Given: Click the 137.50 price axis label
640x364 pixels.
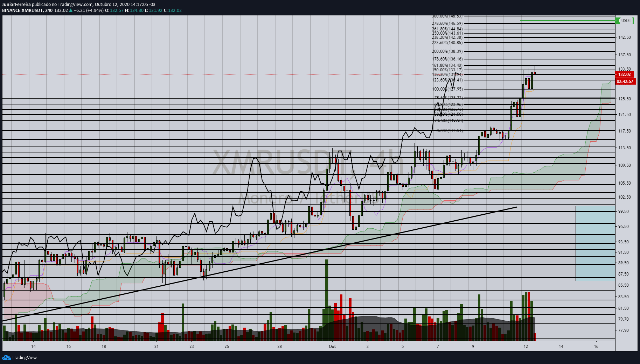Looking at the screenshot, I should (625, 55).
